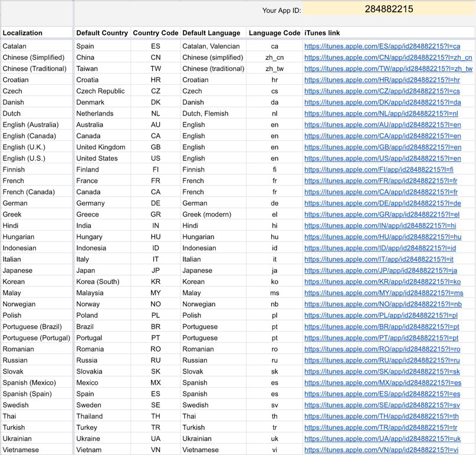Open the Japanese iTunes link ending l=ja
The image size is (476, 455).
coord(380,271)
